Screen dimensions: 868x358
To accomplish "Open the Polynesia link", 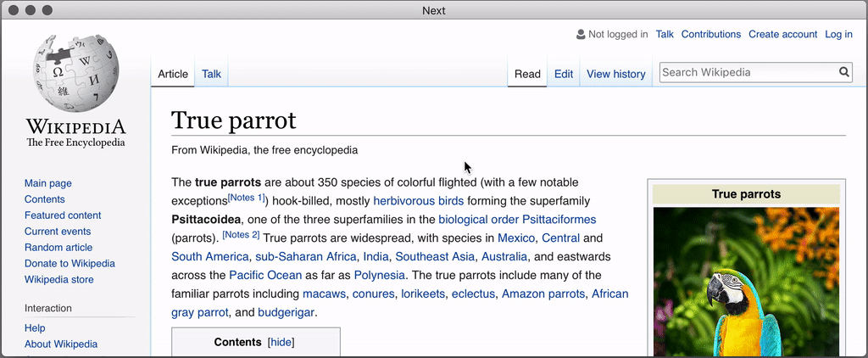I will click(379, 276).
